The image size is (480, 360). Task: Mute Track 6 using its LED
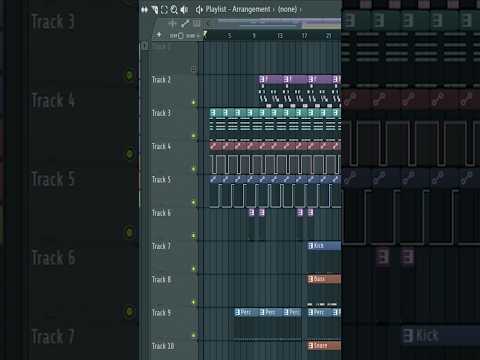coord(194,236)
